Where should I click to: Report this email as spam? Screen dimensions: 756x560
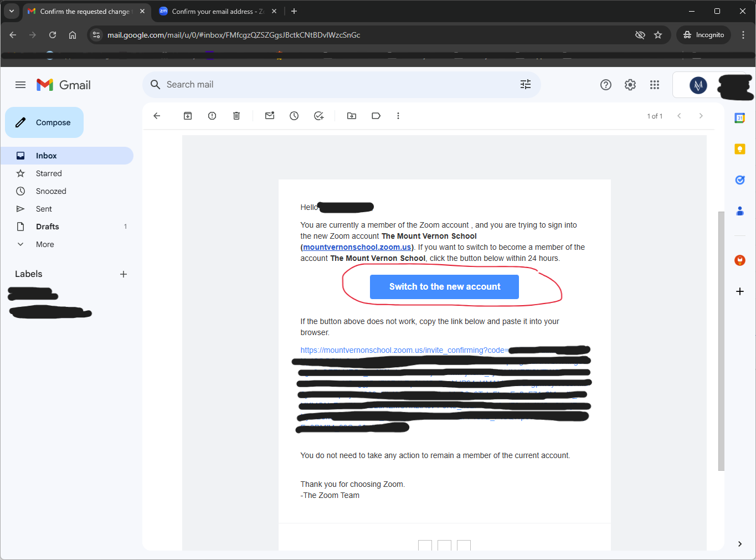[x=212, y=116]
